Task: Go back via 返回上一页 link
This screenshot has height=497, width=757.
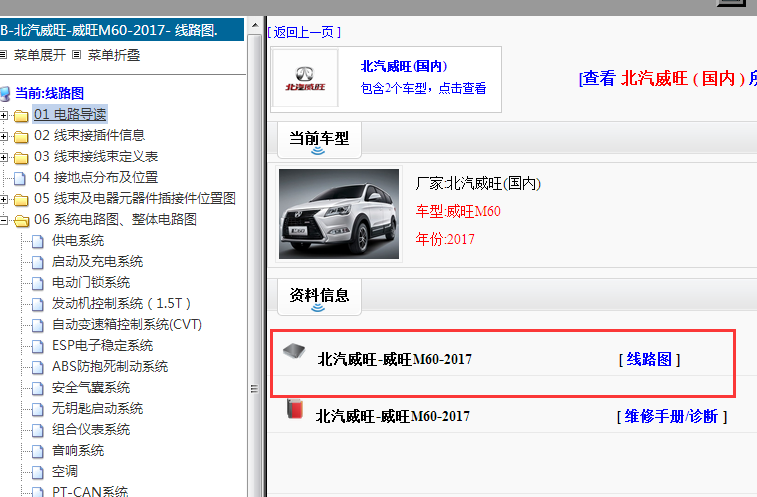Action: pos(304,32)
